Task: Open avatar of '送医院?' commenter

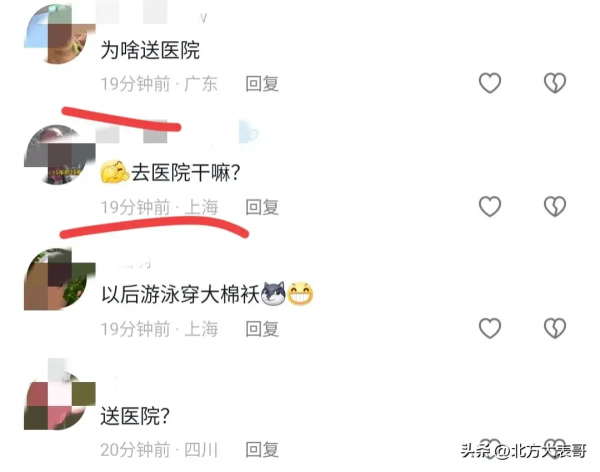Action: 60,399
